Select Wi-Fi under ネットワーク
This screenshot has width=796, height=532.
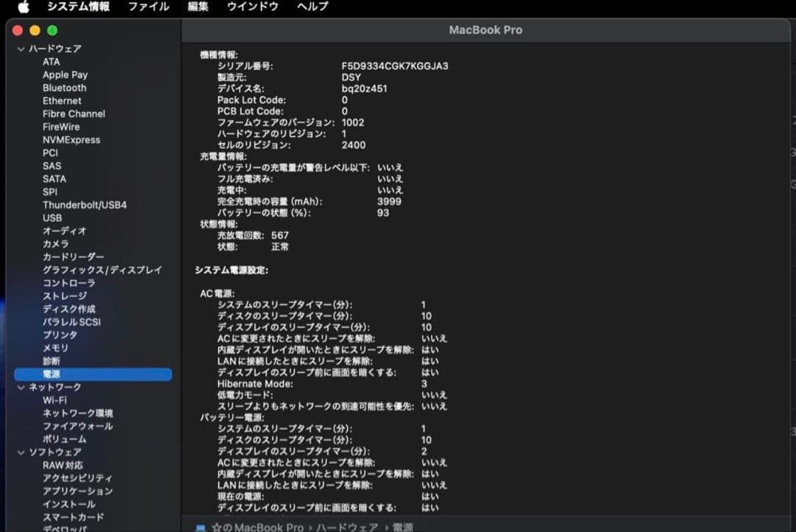pyautogui.click(x=54, y=399)
